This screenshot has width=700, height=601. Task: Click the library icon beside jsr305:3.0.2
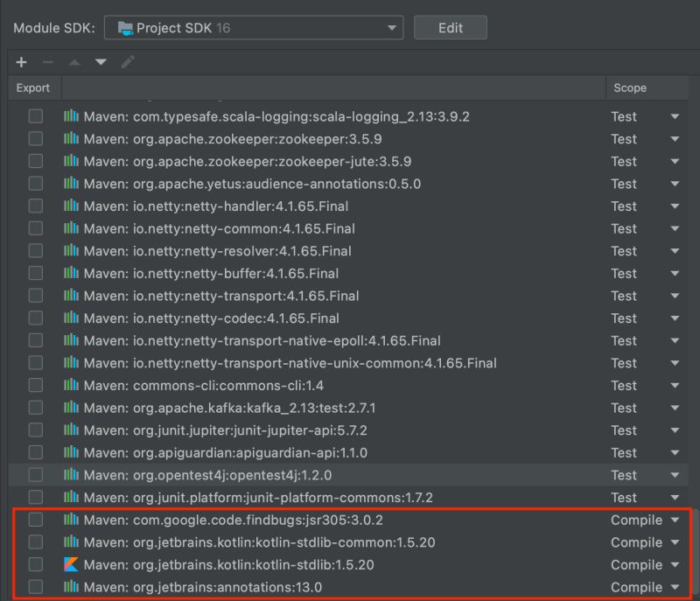tap(73, 520)
